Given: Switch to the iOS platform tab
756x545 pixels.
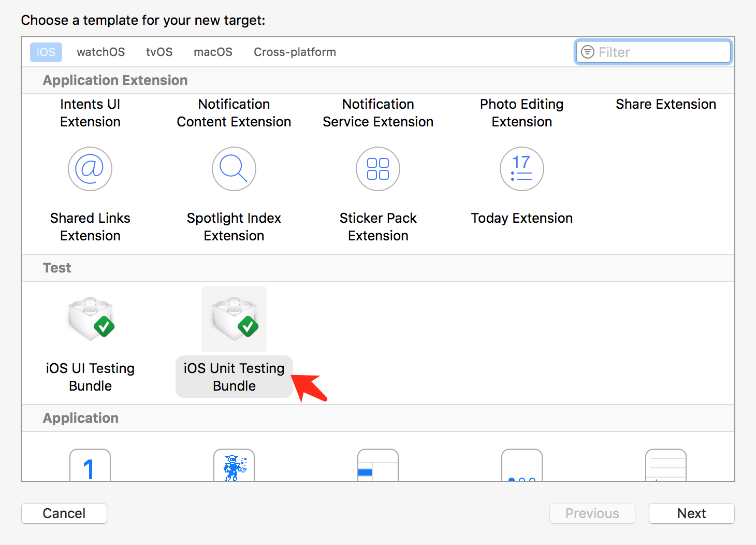Looking at the screenshot, I should [x=46, y=52].
